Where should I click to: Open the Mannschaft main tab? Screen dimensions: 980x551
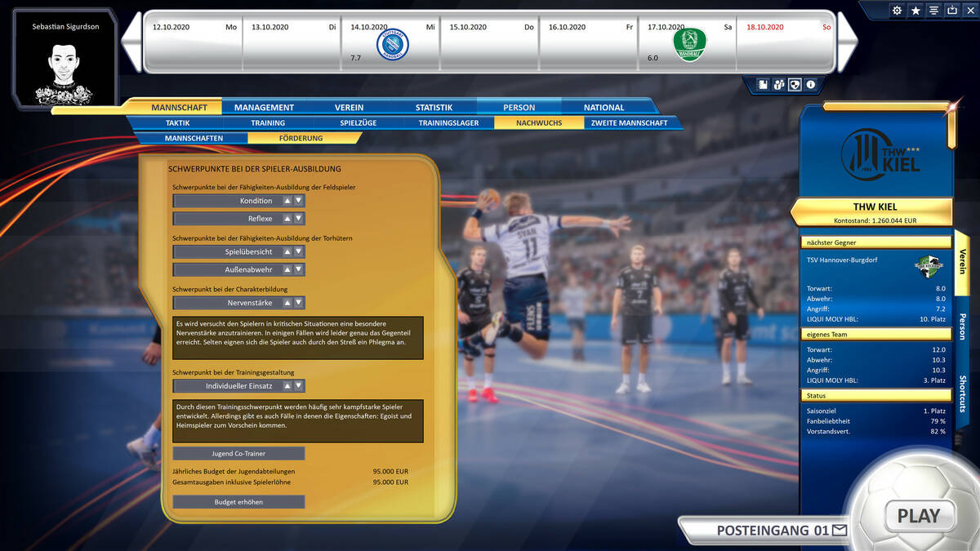pos(179,107)
